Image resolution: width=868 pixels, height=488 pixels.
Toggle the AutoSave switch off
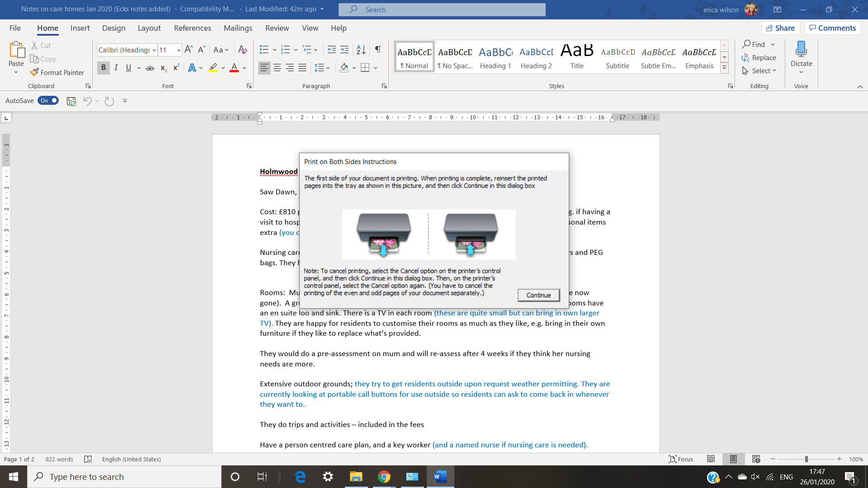48,100
